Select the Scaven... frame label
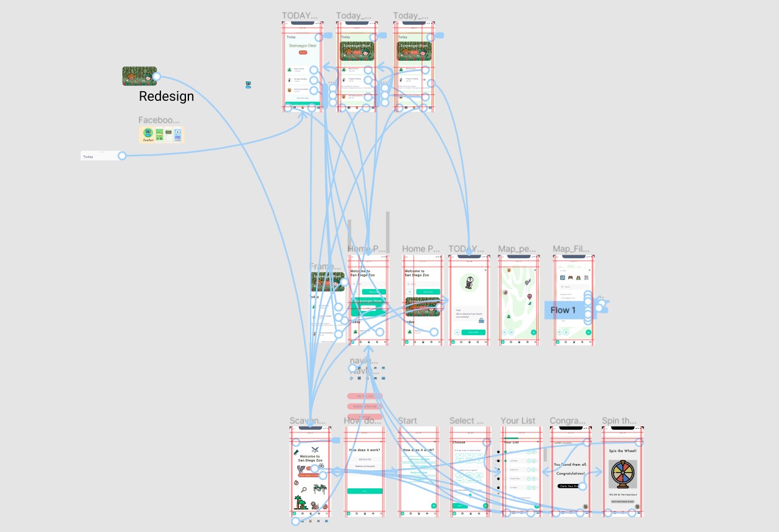Image resolution: width=779 pixels, height=532 pixels. tap(307, 421)
